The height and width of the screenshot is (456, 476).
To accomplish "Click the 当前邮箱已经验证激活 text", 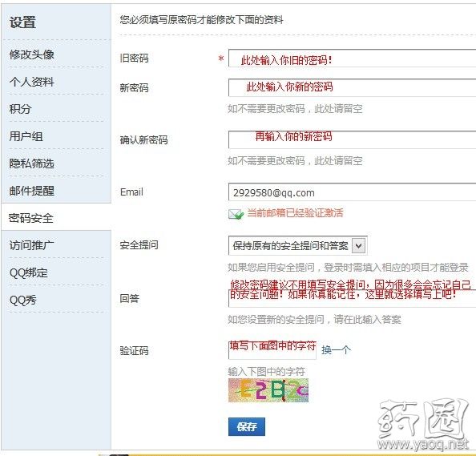I will pos(295,213).
